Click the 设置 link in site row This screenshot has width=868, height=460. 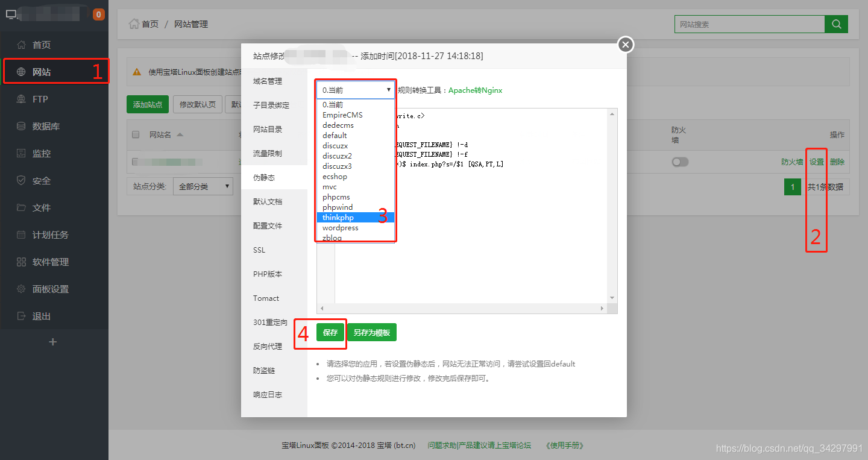817,162
